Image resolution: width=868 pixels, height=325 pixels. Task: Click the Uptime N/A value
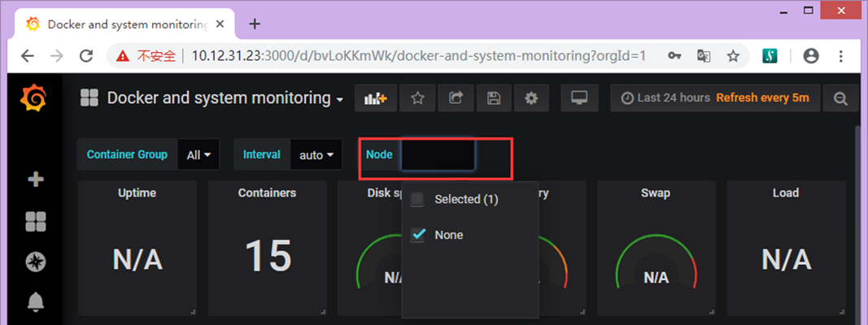coord(137,259)
